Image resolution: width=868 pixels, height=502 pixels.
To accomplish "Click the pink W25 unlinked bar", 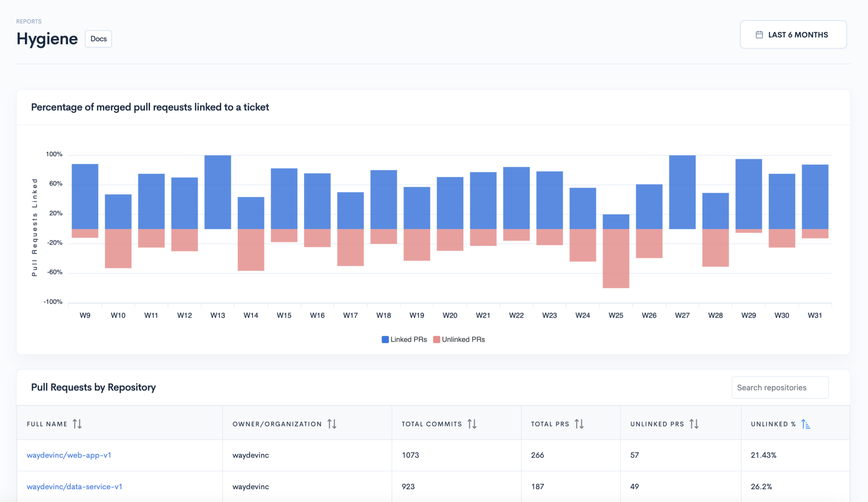I will point(616,259).
